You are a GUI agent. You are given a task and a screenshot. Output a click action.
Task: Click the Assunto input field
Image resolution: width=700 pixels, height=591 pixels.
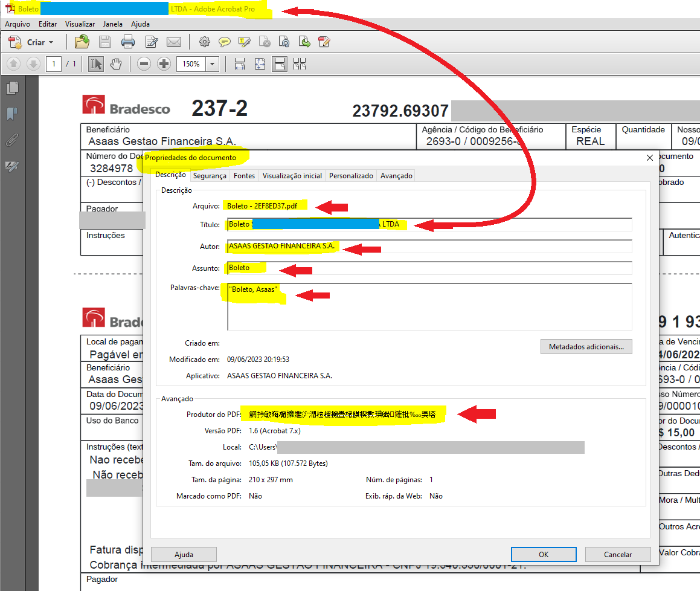[429, 268]
